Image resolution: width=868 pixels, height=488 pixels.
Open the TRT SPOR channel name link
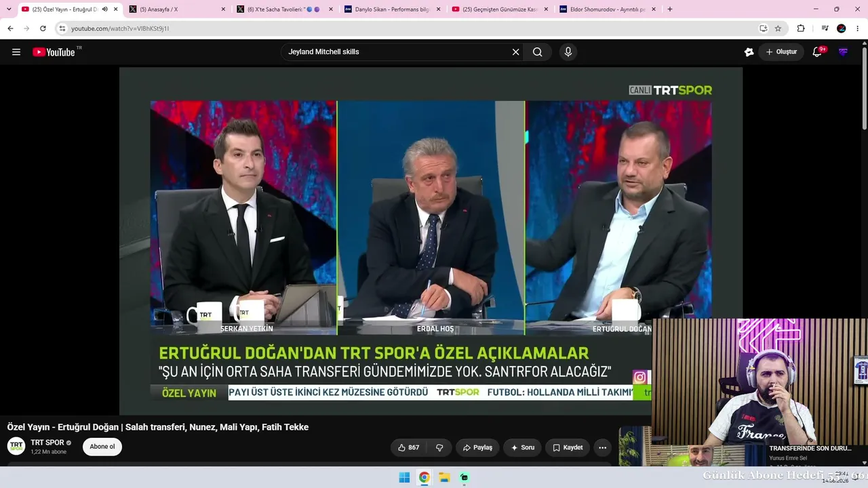pos(47,443)
